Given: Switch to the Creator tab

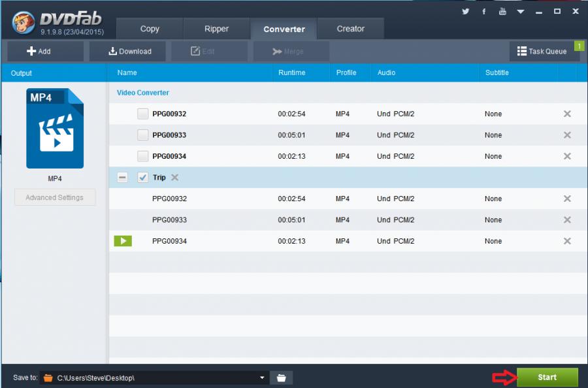Looking at the screenshot, I should click(x=351, y=29).
